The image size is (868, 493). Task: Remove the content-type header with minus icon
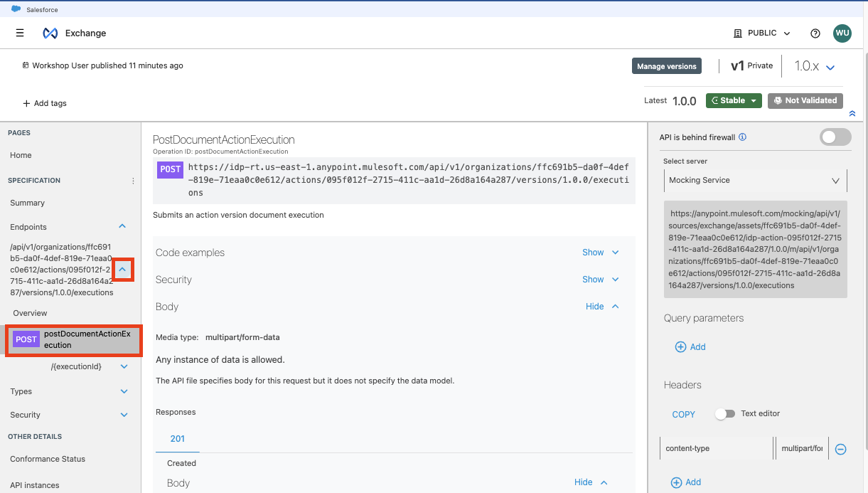pos(840,449)
